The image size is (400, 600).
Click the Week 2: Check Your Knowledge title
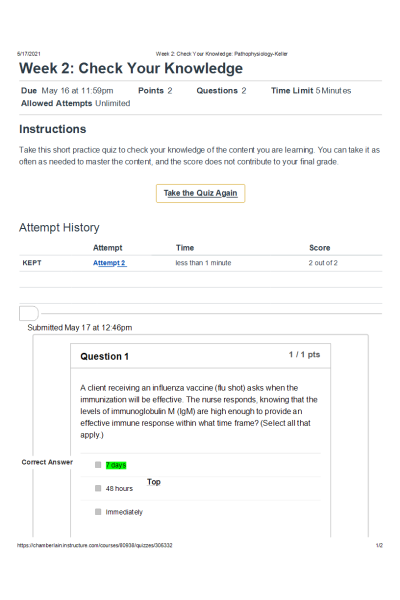click(131, 68)
